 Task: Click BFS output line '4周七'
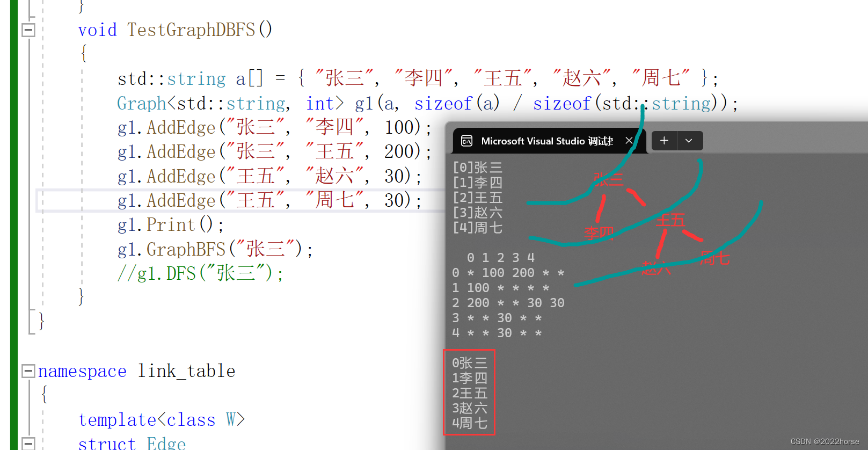point(470,424)
